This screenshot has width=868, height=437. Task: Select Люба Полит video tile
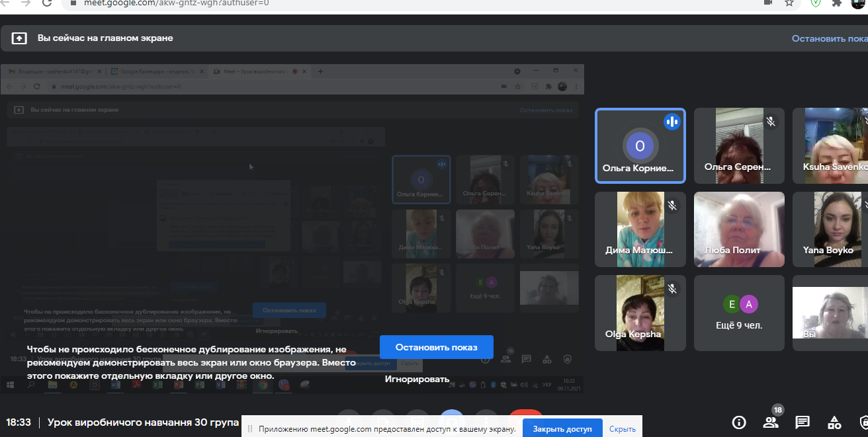(739, 229)
